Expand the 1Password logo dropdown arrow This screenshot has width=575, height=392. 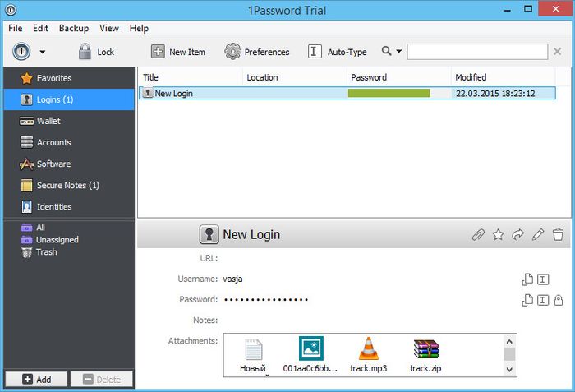tap(42, 52)
